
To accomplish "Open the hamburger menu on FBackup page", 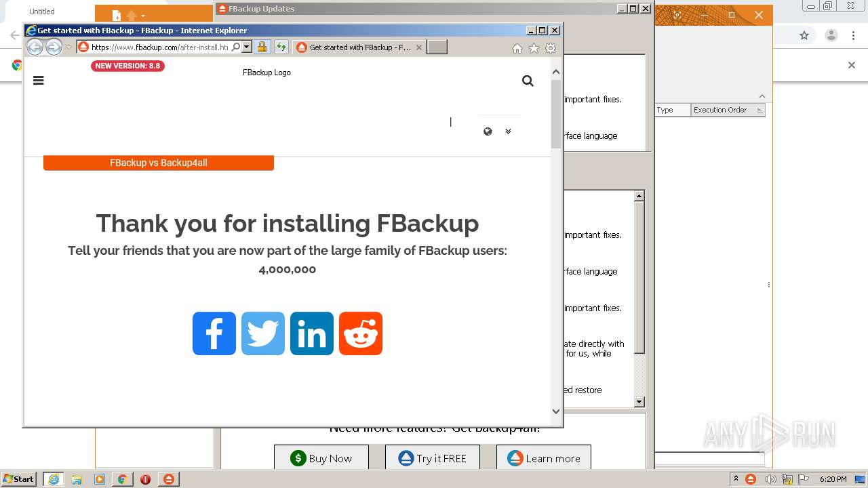I will (39, 80).
